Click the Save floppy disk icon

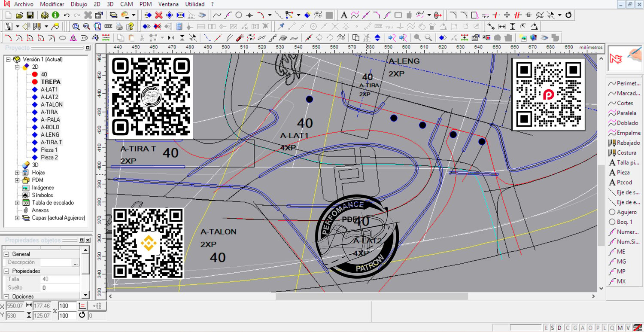coord(30,15)
